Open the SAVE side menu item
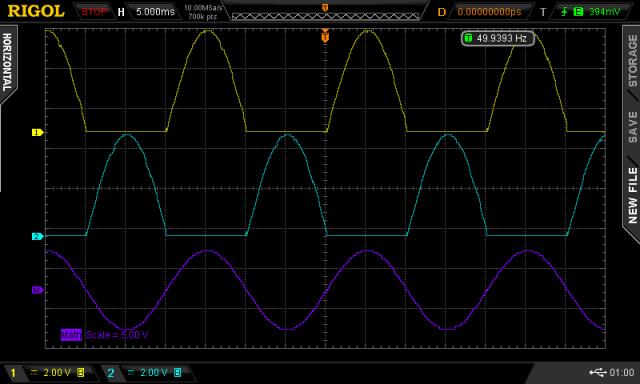The image size is (640, 384). coord(633,127)
